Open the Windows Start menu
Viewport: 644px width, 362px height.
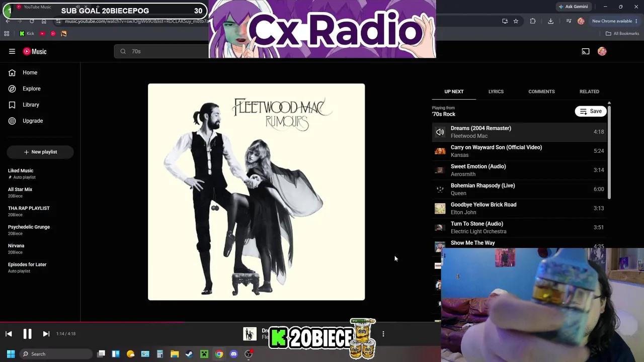pos(11,354)
